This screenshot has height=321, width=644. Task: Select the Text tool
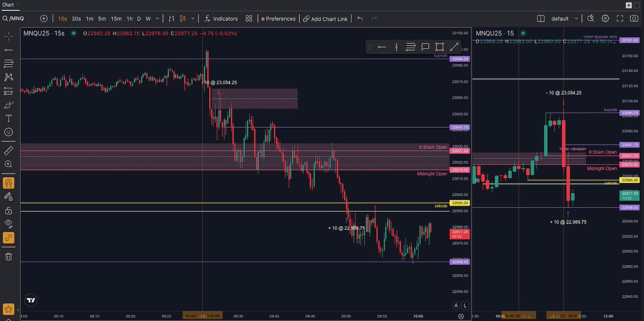pos(9,118)
